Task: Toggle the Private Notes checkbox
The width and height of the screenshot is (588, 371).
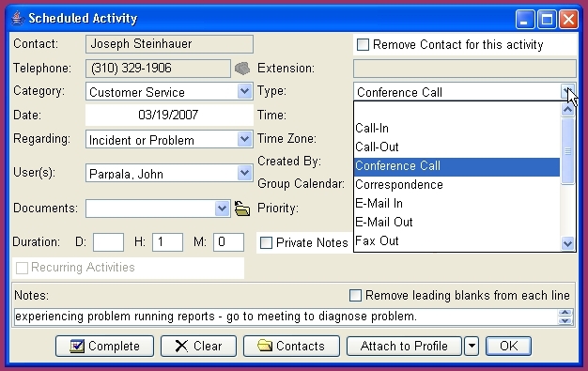Action: pos(266,242)
